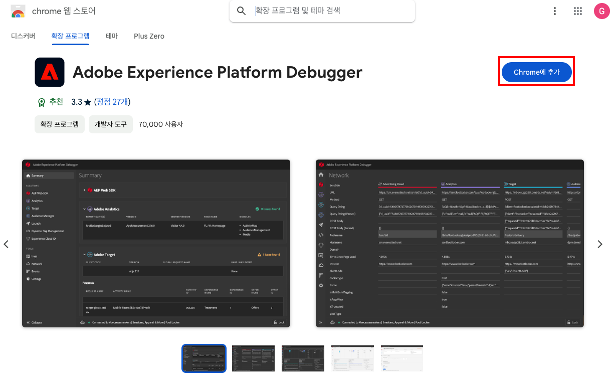This screenshot has width=612, height=383.
Task: Select the third carousel thumbnail
Action: [x=303, y=358]
